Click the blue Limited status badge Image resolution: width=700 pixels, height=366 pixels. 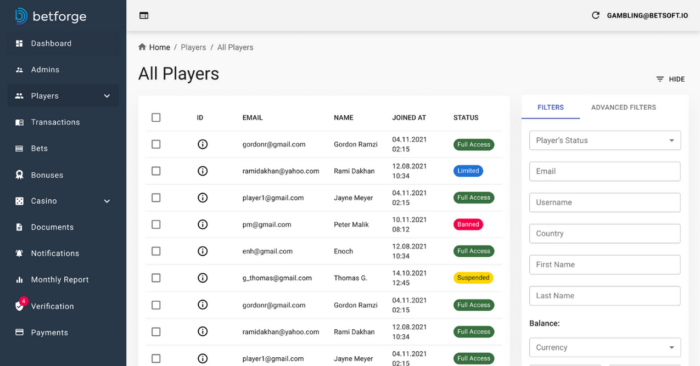(468, 171)
